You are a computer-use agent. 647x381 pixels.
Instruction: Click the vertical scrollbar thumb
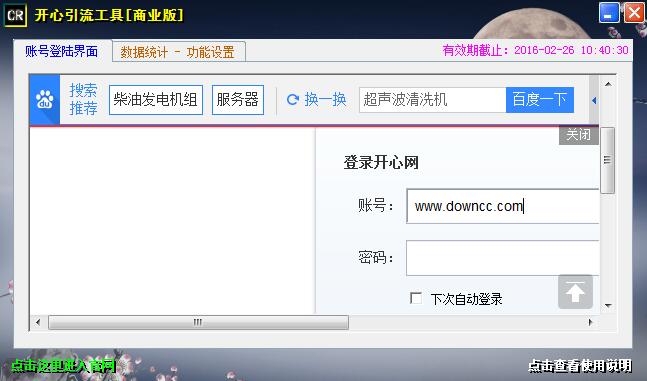(x=607, y=160)
